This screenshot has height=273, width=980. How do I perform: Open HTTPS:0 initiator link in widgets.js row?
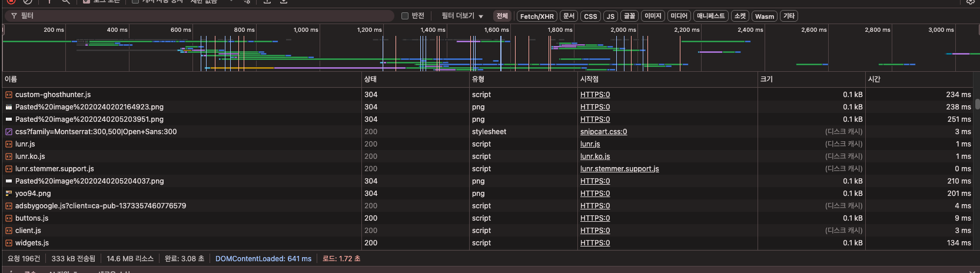(595, 243)
